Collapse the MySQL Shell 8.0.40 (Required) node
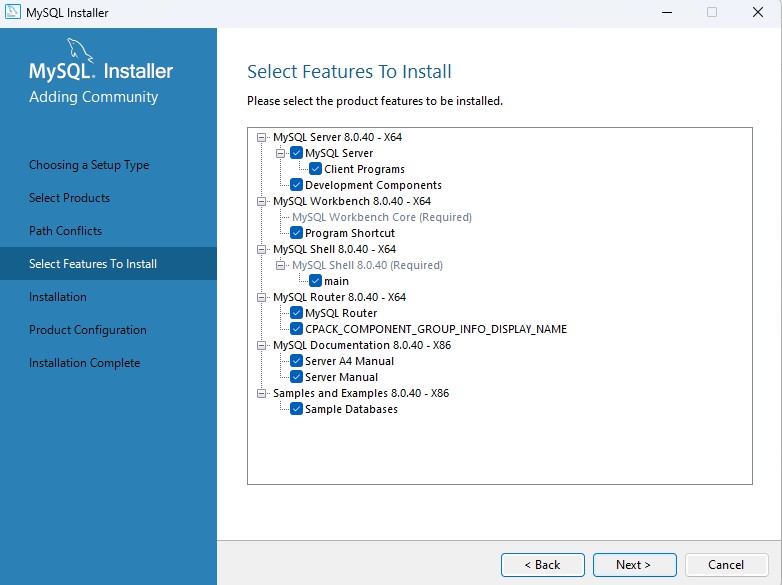782x585 pixels. tap(281, 265)
